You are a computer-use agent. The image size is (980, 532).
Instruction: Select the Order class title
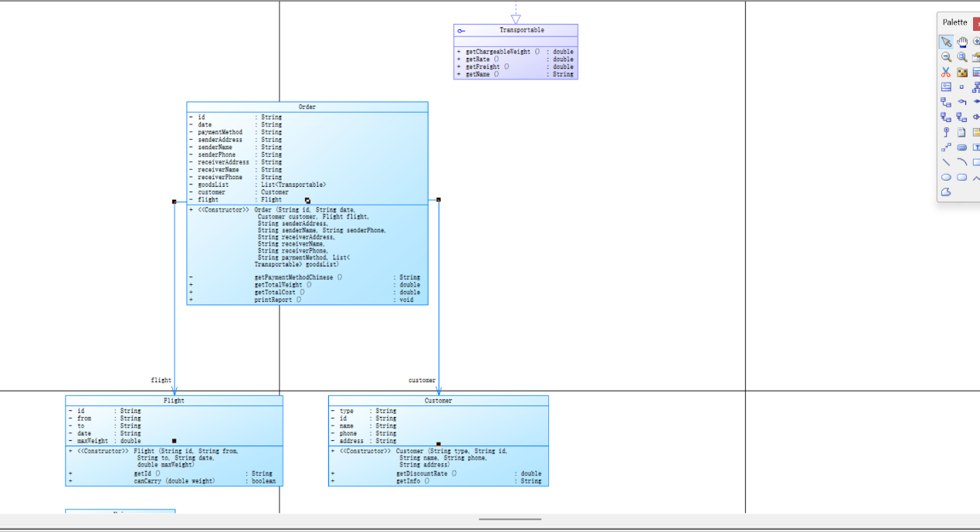click(x=307, y=107)
